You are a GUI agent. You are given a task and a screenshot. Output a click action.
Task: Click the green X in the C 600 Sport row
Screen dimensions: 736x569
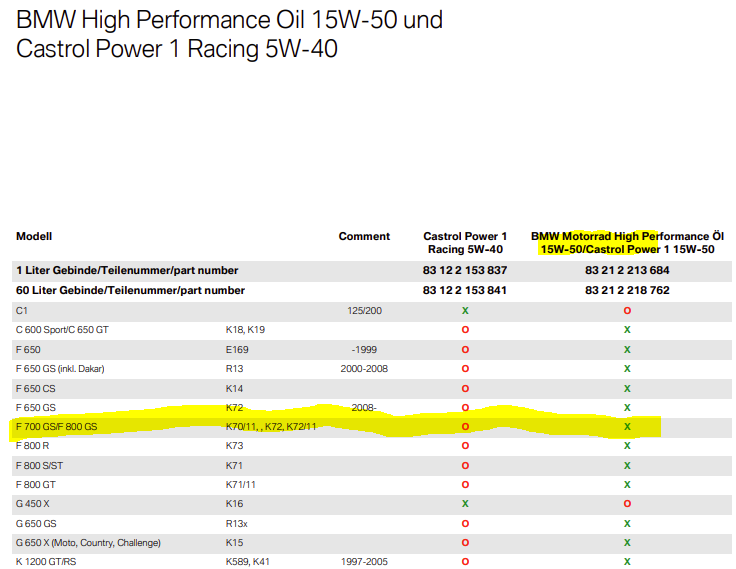(x=627, y=330)
